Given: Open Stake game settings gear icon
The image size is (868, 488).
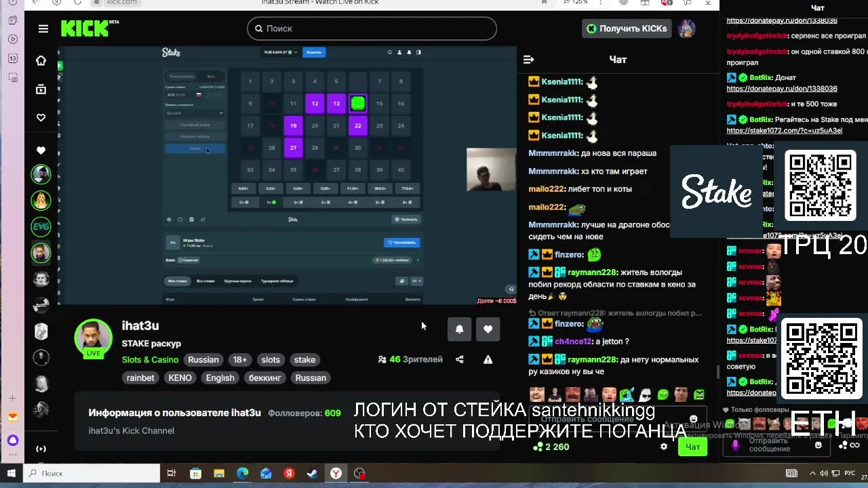Looking at the screenshot, I should click(169, 220).
